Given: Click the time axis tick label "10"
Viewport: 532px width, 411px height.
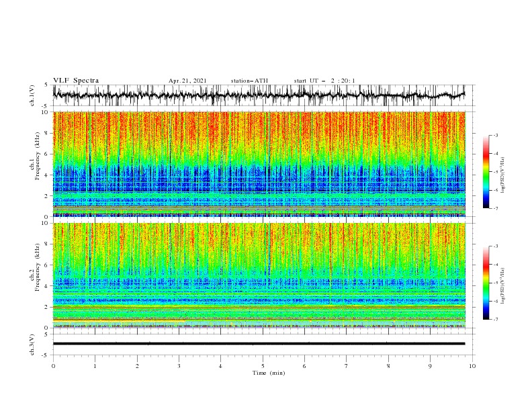Looking at the screenshot, I should tap(472, 366).
